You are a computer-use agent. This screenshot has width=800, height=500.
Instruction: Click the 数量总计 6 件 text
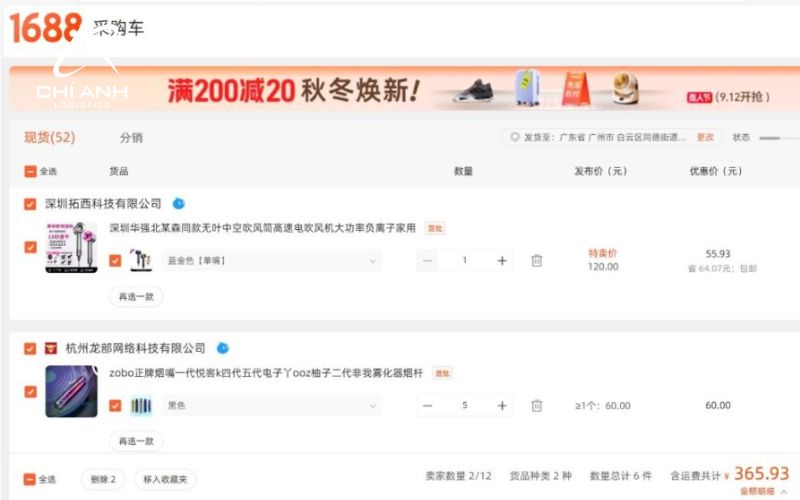(x=621, y=476)
